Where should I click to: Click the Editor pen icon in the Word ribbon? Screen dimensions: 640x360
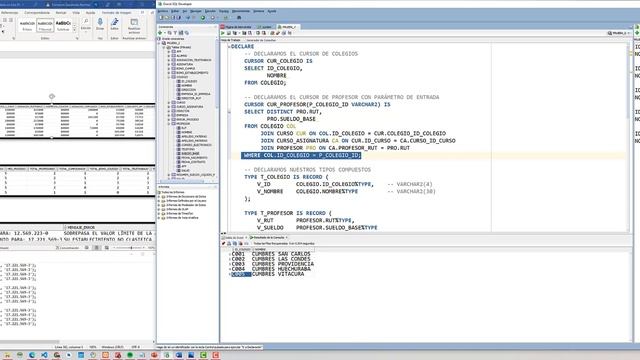coord(115,23)
